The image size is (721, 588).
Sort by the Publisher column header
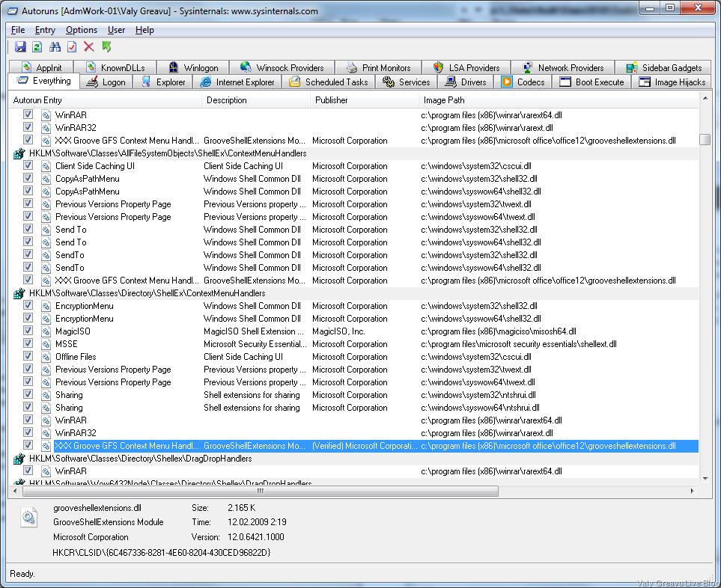[x=331, y=100]
